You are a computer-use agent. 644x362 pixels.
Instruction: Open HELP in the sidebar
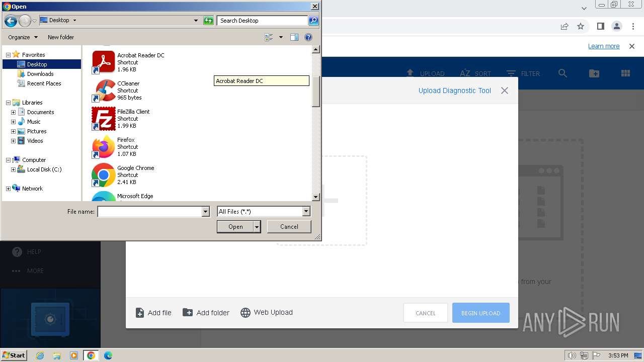coord(34,252)
